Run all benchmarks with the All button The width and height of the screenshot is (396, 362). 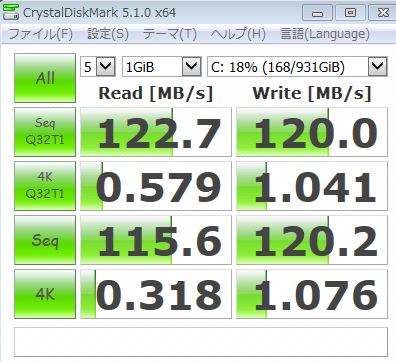pos(45,78)
